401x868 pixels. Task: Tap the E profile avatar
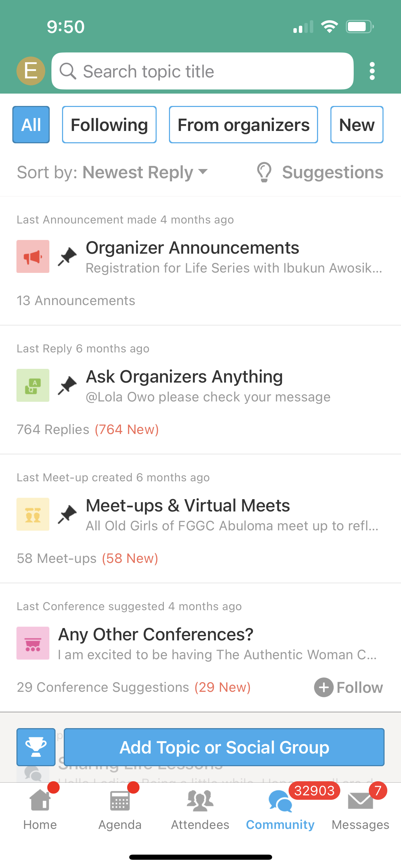[x=31, y=71]
